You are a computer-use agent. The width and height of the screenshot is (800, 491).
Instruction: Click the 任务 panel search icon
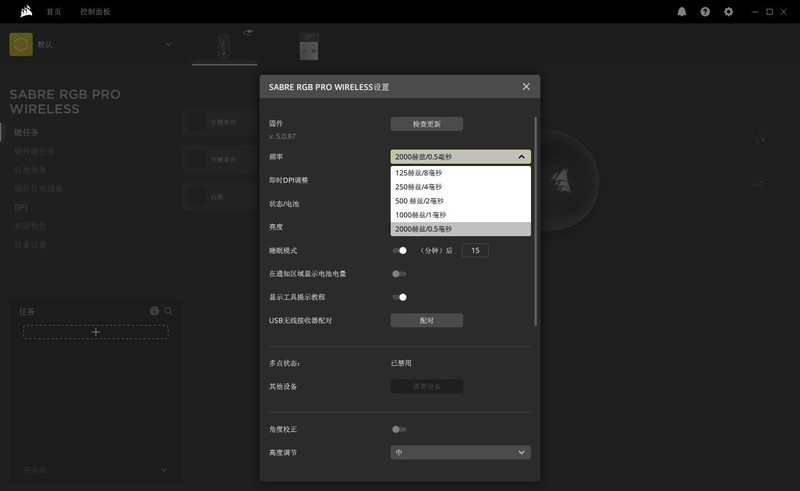tap(168, 311)
